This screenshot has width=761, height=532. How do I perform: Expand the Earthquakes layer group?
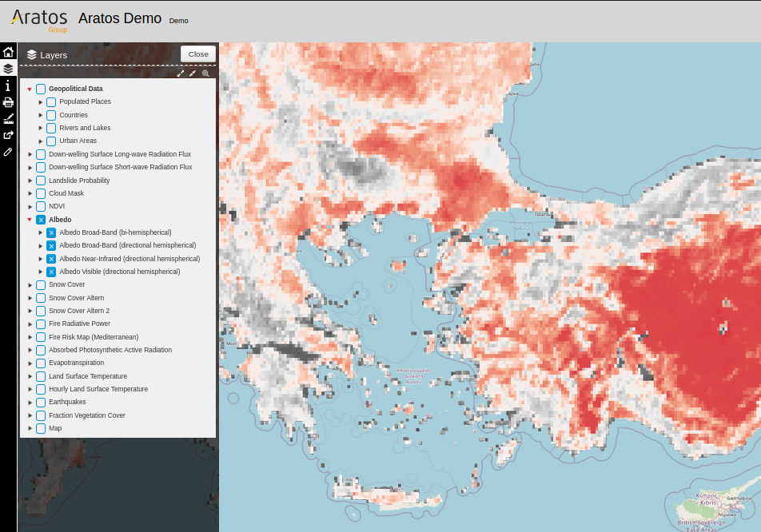click(30, 403)
